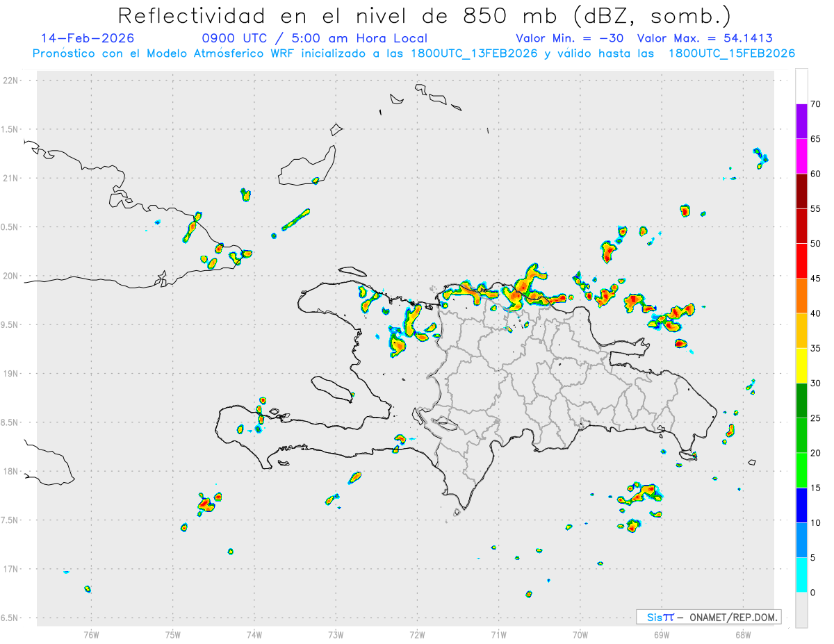Click the purple 65–70 dBZ colorbar segment

coord(801,122)
